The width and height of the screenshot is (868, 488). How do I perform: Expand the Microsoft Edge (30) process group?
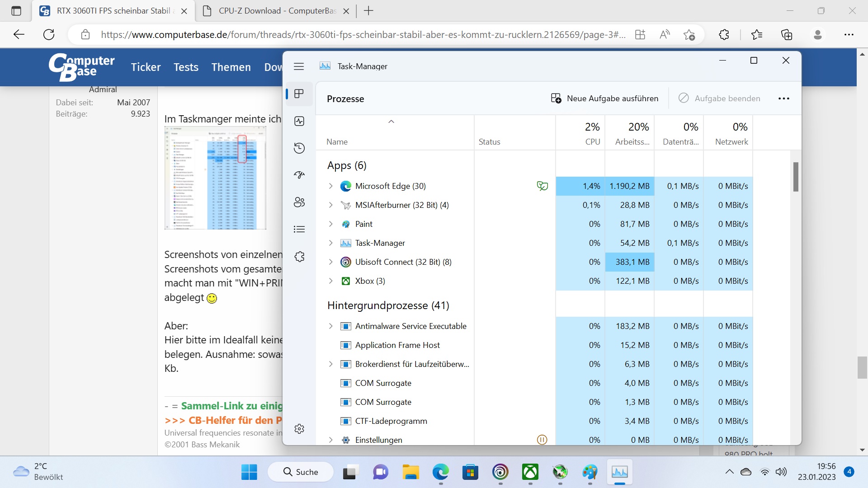[x=330, y=186]
